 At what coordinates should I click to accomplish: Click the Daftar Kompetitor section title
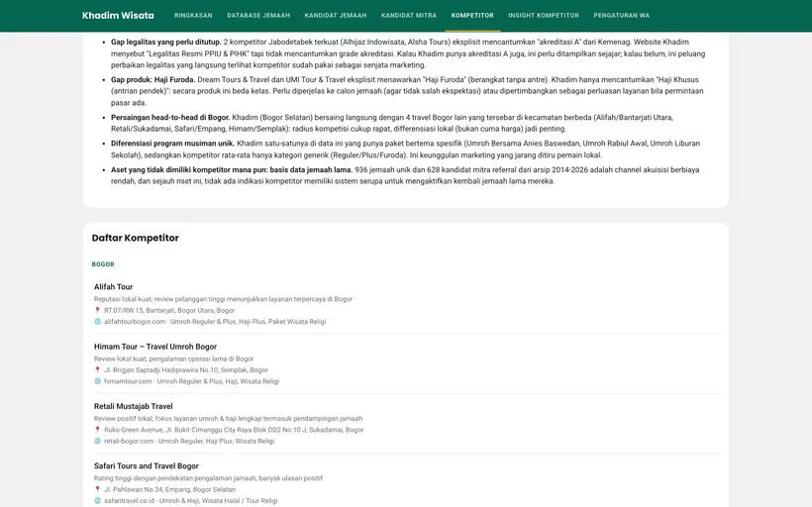click(135, 238)
